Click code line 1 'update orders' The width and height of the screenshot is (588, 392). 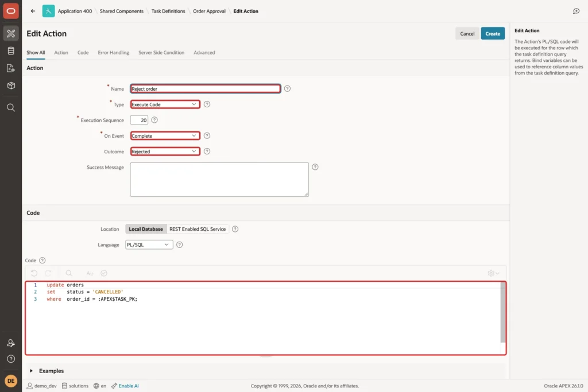click(65, 285)
